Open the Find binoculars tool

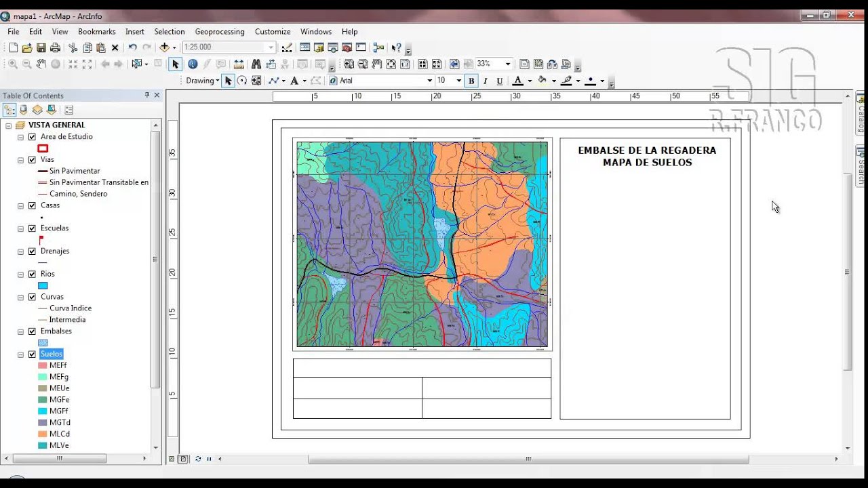pyautogui.click(x=256, y=64)
